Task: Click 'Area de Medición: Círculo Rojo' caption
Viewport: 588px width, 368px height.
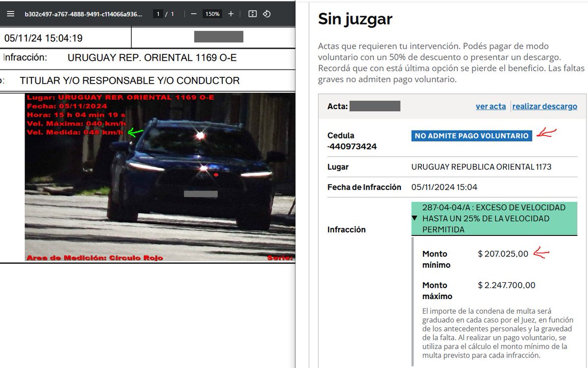Action: 95,257
